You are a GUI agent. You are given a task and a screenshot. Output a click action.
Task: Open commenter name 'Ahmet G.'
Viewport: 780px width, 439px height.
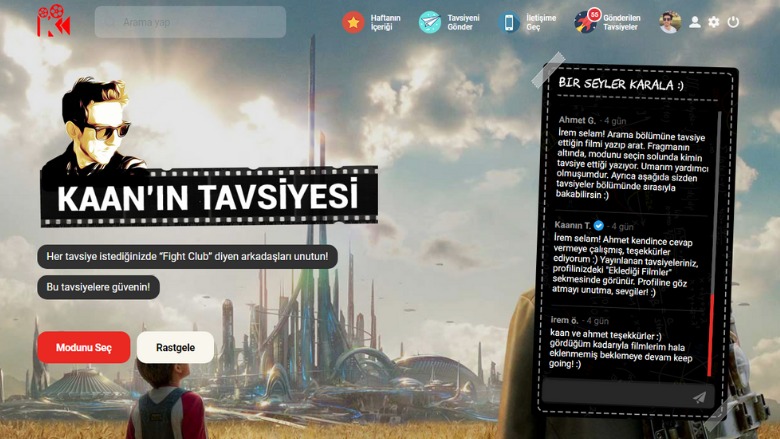(577, 120)
